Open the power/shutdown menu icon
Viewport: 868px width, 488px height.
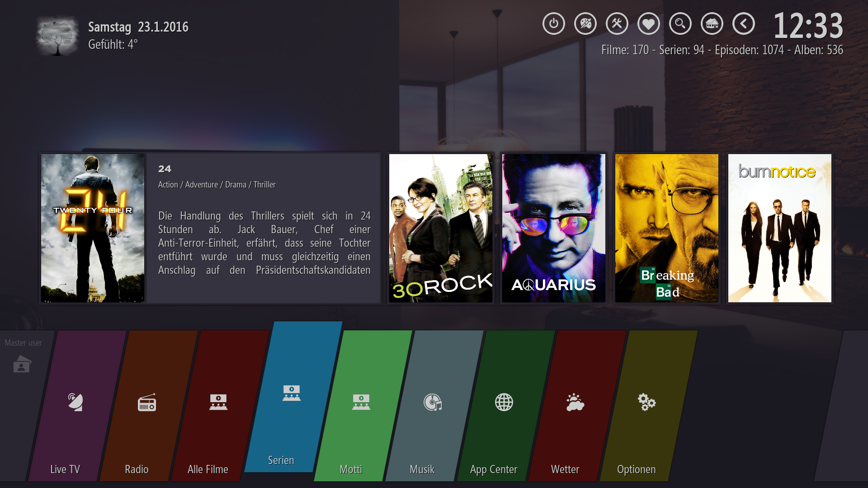(x=554, y=23)
